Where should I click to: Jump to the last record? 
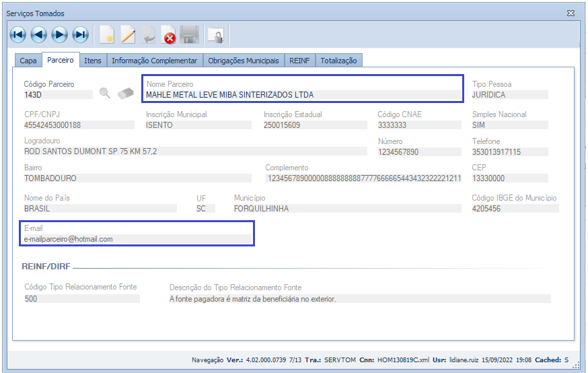(80, 34)
